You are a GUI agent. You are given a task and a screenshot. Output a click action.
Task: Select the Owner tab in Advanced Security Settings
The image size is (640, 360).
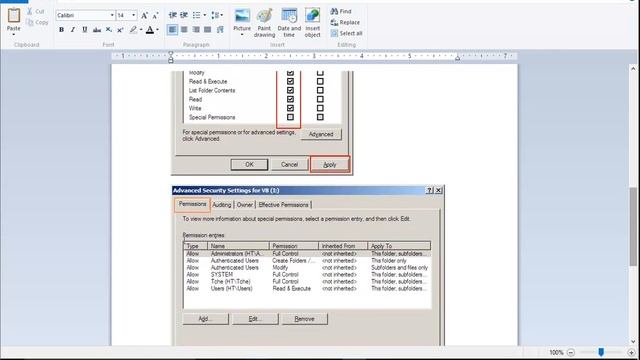245,205
